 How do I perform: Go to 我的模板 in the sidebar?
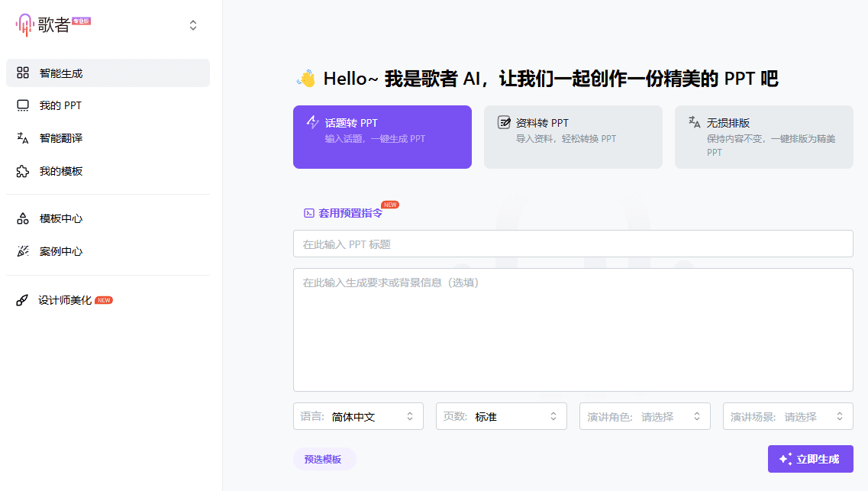(x=108, y=171)
